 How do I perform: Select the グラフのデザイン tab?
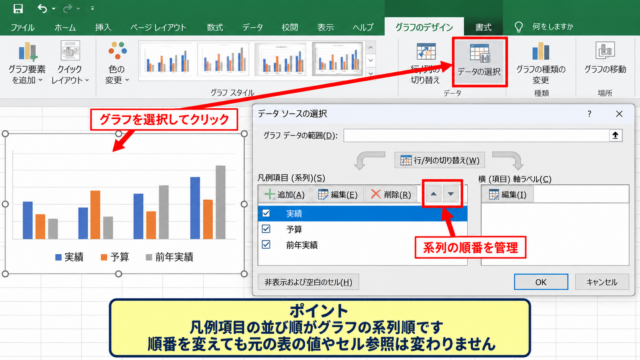tap(424, 27)
